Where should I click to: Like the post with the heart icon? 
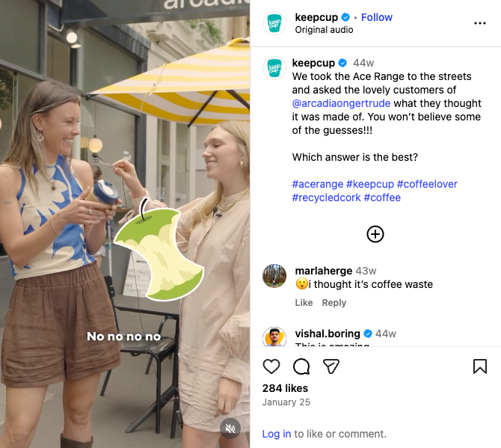(x=271, y=366)
